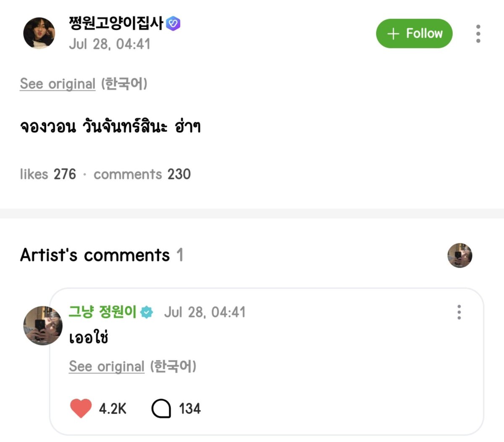Open artist name 그냥 정원이
This screenshot has width=504, height=442.
click(103, 312)
